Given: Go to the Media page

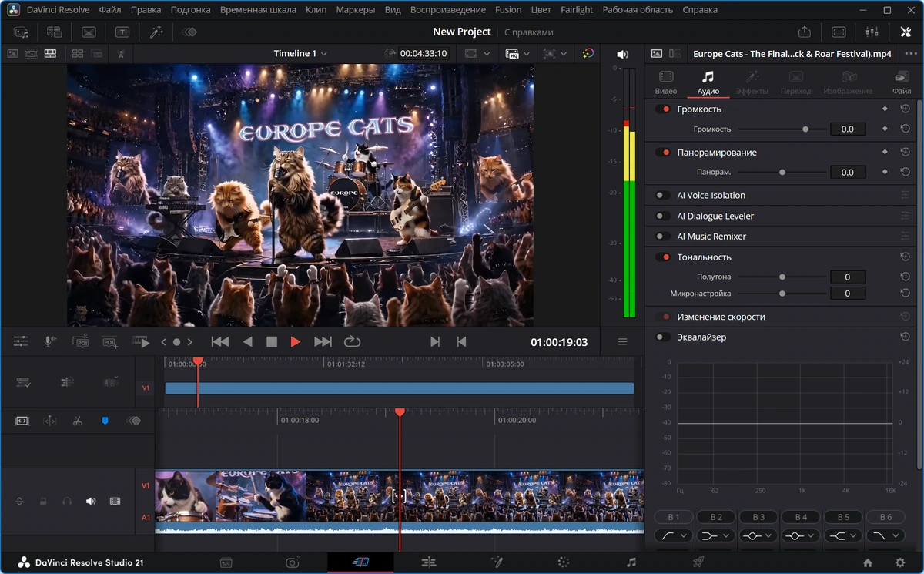Looking at the screenshot, I should (226, 562).
